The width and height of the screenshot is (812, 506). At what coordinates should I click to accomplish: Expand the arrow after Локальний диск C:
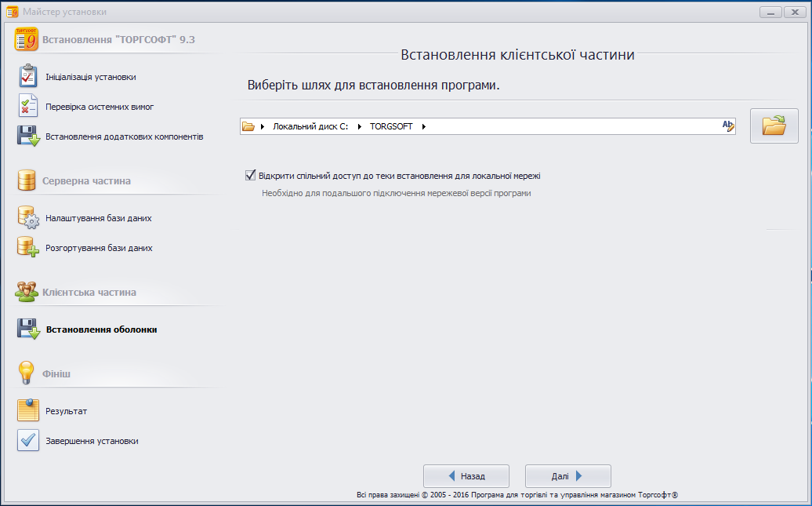(361, 127)
